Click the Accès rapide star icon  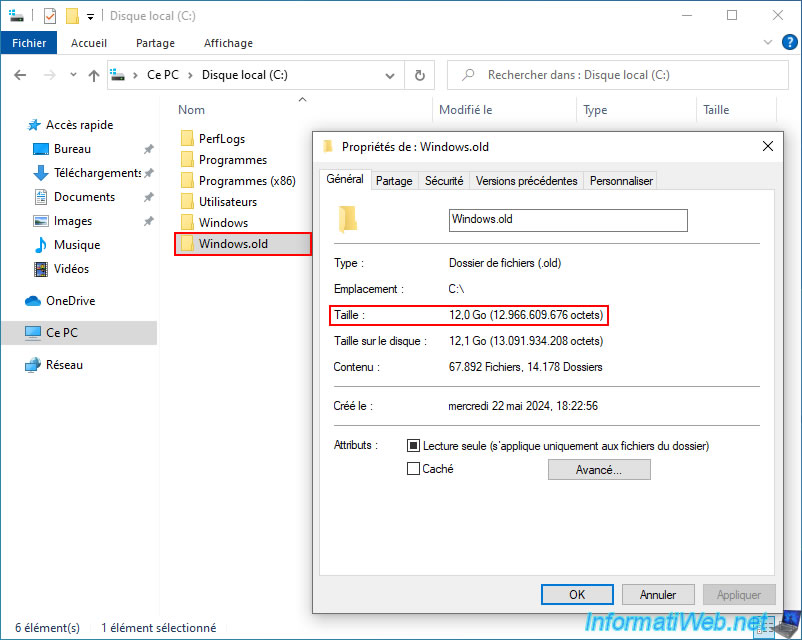pyautogui.click(x=34, y=125)
